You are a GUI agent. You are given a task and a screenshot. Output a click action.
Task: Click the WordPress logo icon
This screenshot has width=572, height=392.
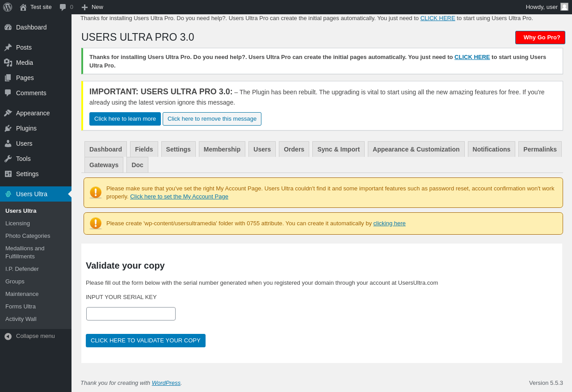(x=8, y=7)
